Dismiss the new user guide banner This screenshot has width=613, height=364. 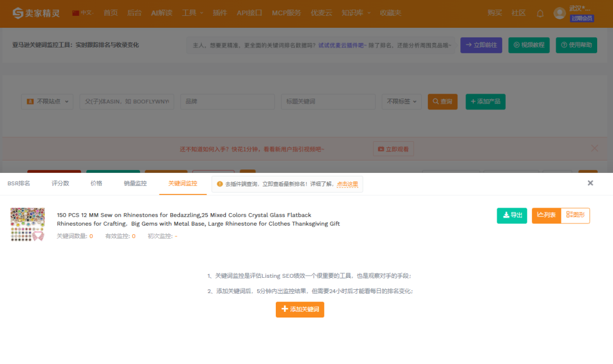(x=595, y=149)
